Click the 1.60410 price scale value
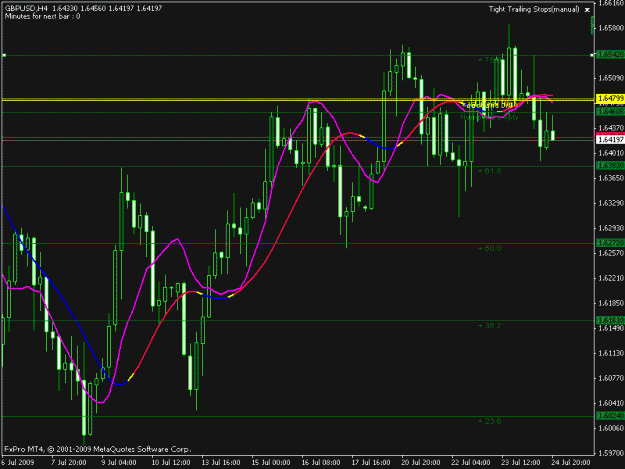Viewport: 625px width, 469px height. pos(611,403)
